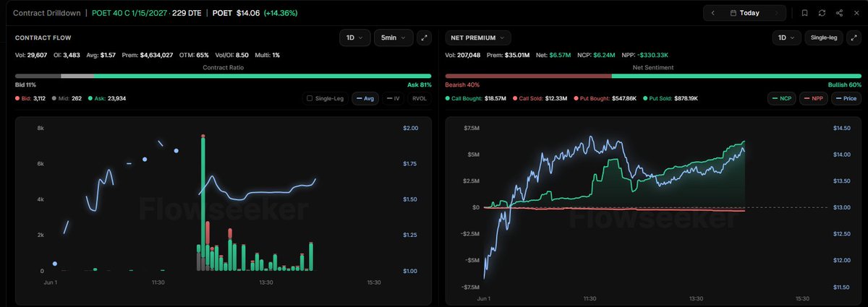Viewport: 868px width, 307px height.
Task: Go to the next date with right chevron
Action: [777, 13]
